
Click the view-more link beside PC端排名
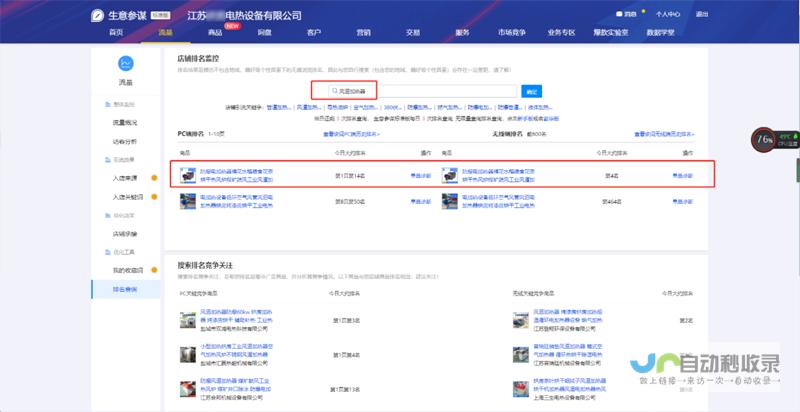coord(351,134)
